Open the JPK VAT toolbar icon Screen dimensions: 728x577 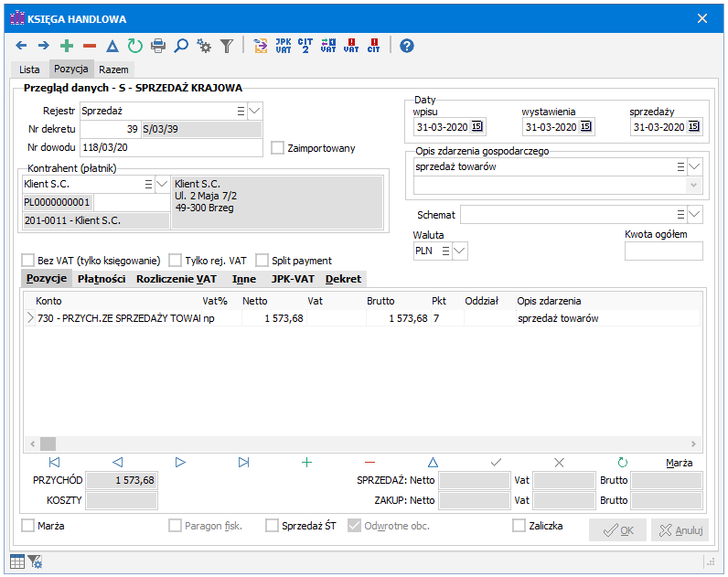click(x=284, y=46)
